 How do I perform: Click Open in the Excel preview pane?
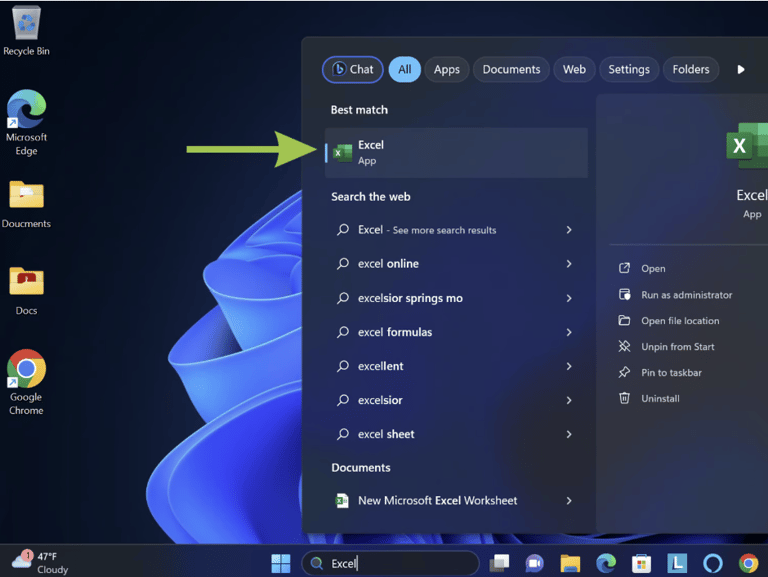[642, 268]
